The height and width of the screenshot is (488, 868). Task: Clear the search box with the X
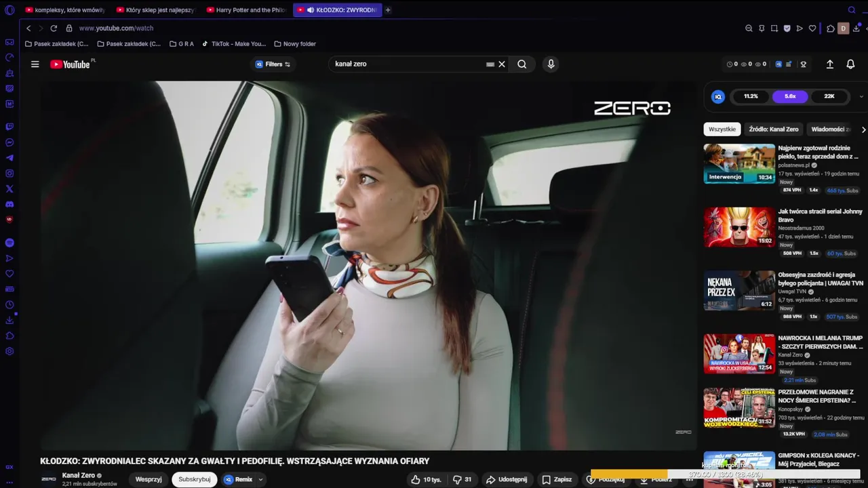pos(502,64)
